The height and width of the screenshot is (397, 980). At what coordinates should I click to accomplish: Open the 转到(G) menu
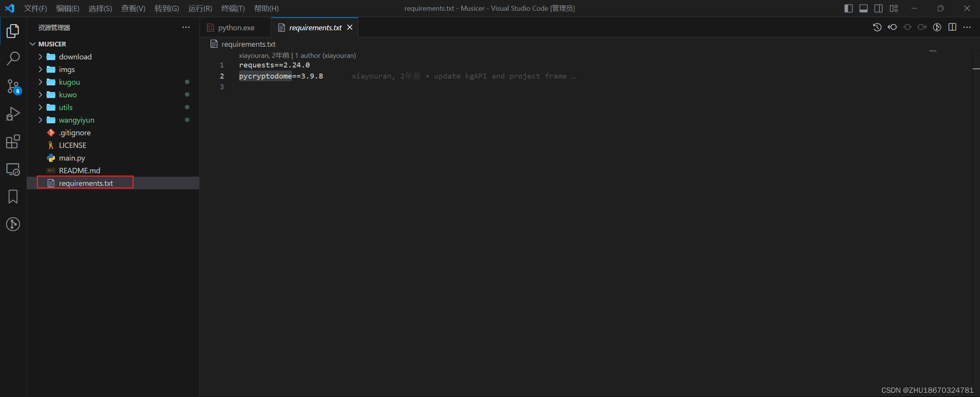167,8
